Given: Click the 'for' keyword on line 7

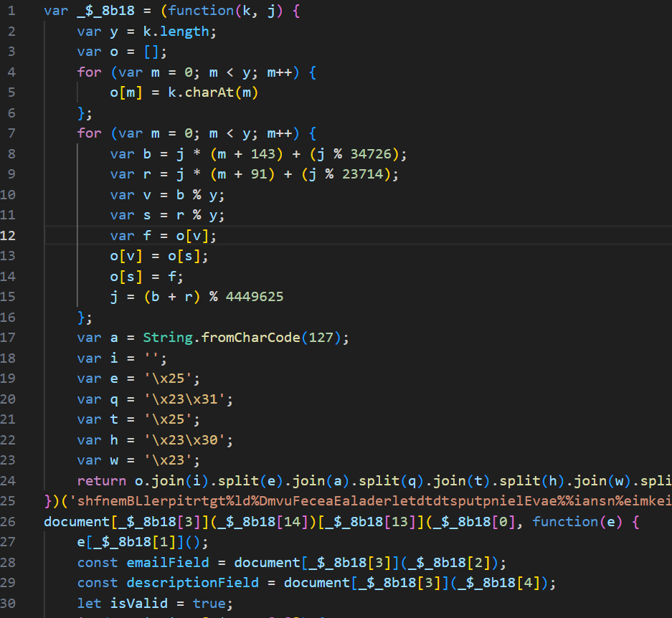Looking at the screenshot, I should click(89, 133).
